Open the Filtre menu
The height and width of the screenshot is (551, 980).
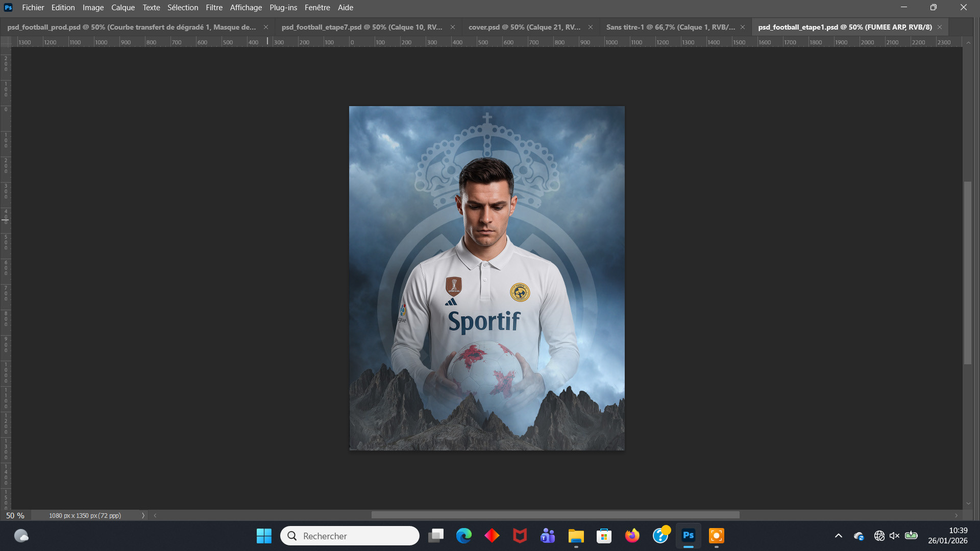(214, 7)
